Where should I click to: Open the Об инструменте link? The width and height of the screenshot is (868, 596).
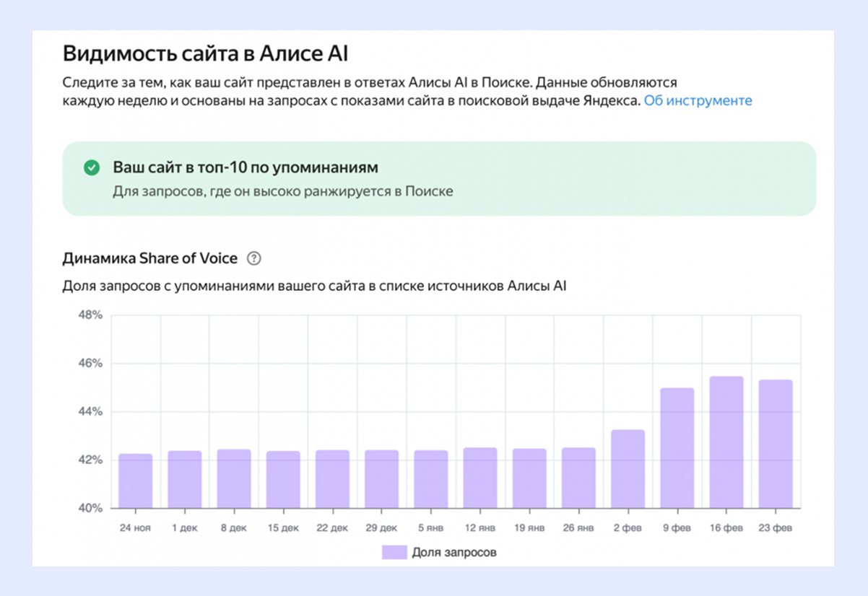(700, 101)
